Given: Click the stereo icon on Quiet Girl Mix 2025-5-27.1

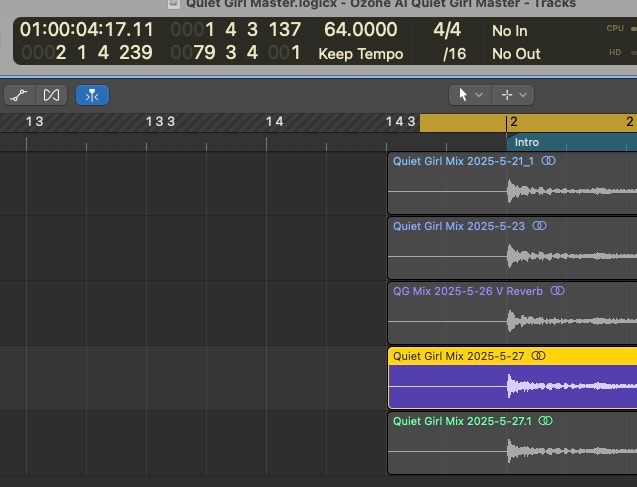Looking at the screenshot, I should (546, 421).
